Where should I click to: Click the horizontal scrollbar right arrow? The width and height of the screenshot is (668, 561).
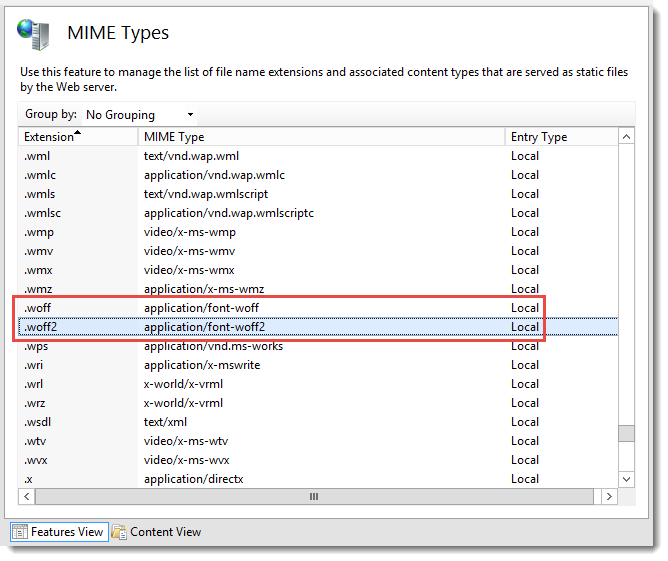(x=609, y=497)
